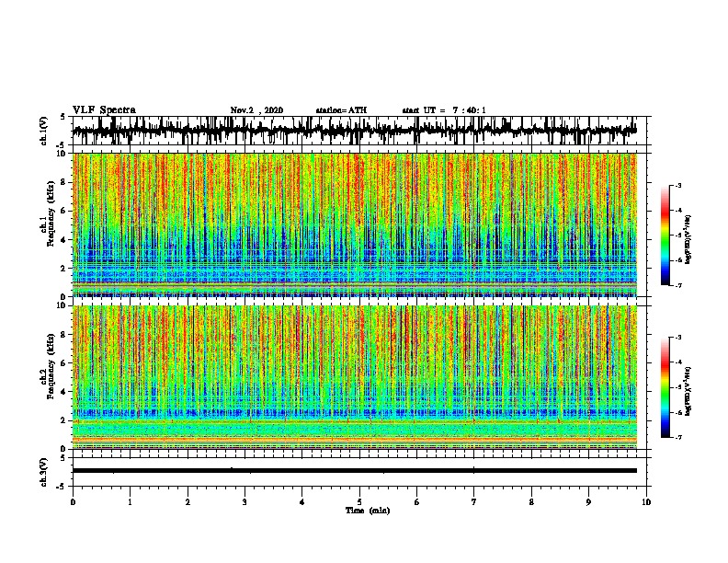Image resolution: width=728 pixels, height=563 pixels.
Task: Click the ch.1 spectrogram color scale bar
Action: pos(665,236)
